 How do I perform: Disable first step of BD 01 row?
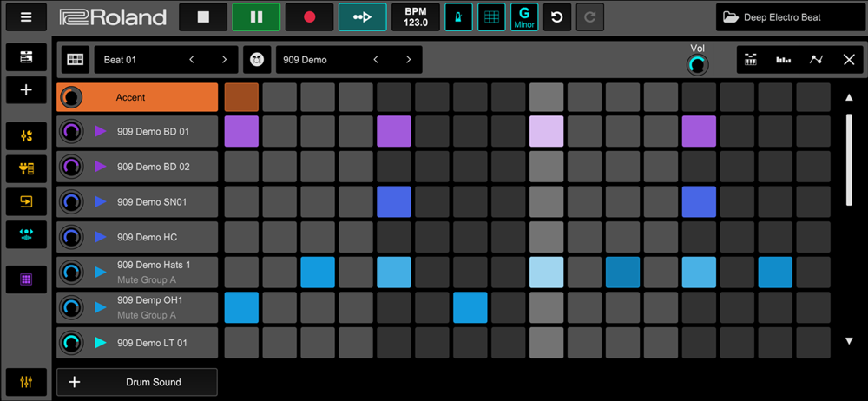point(241,131)
